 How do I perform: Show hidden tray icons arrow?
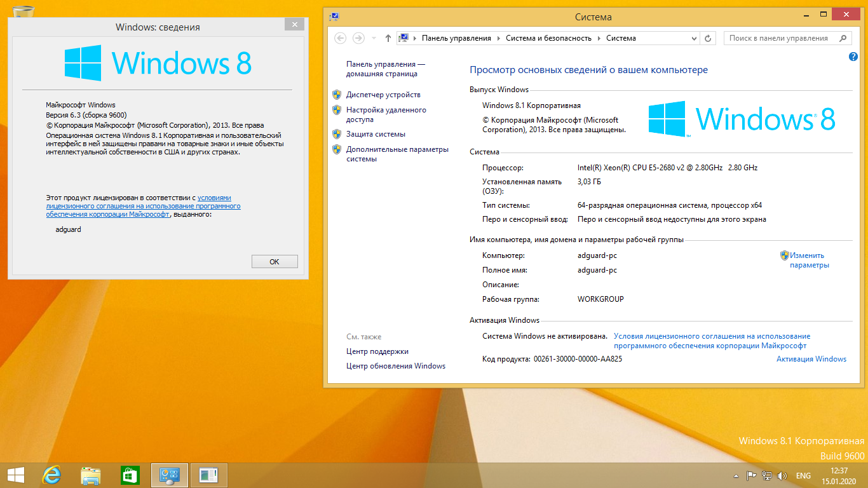tap(736, 476)
